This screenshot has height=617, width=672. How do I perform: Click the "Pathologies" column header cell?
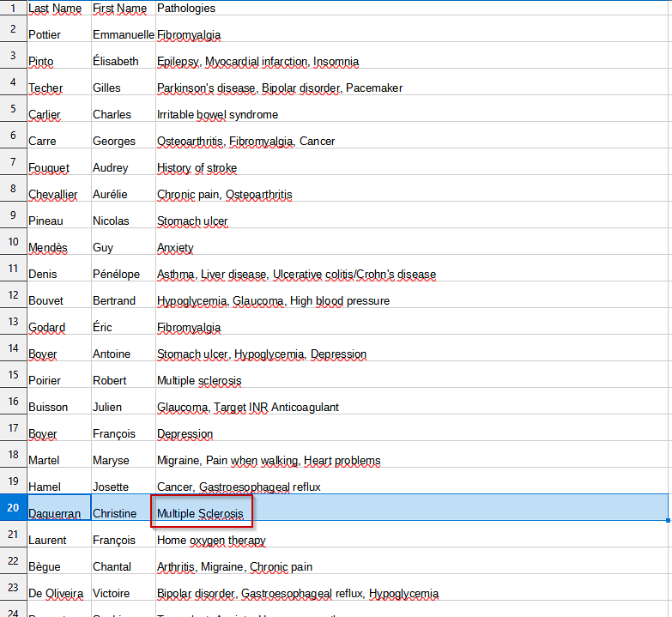[x=186, y=9]
